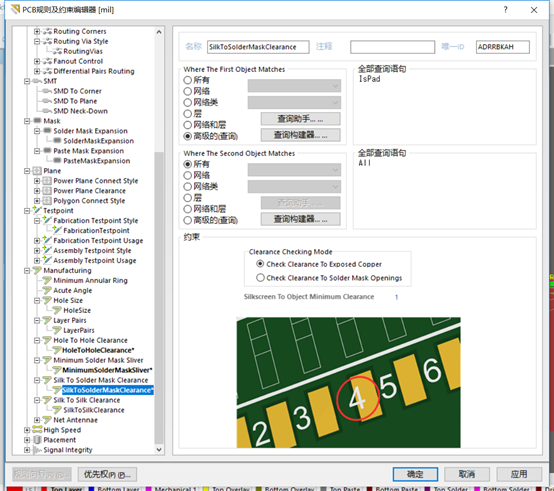Viewport: 554px width, 491px height.
Task: Click the 名称 rule name field
Action: tap(258, 47)
